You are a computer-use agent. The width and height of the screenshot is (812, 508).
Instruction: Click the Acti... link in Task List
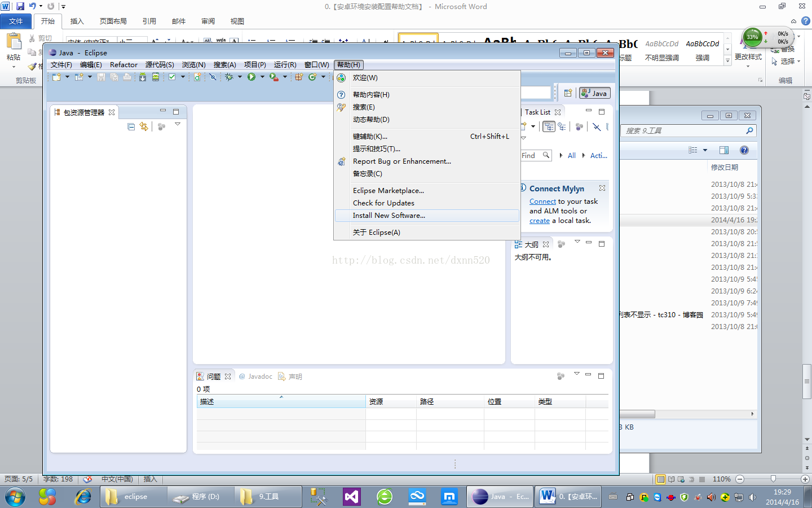pyautogui.click(x=599, y=155)
